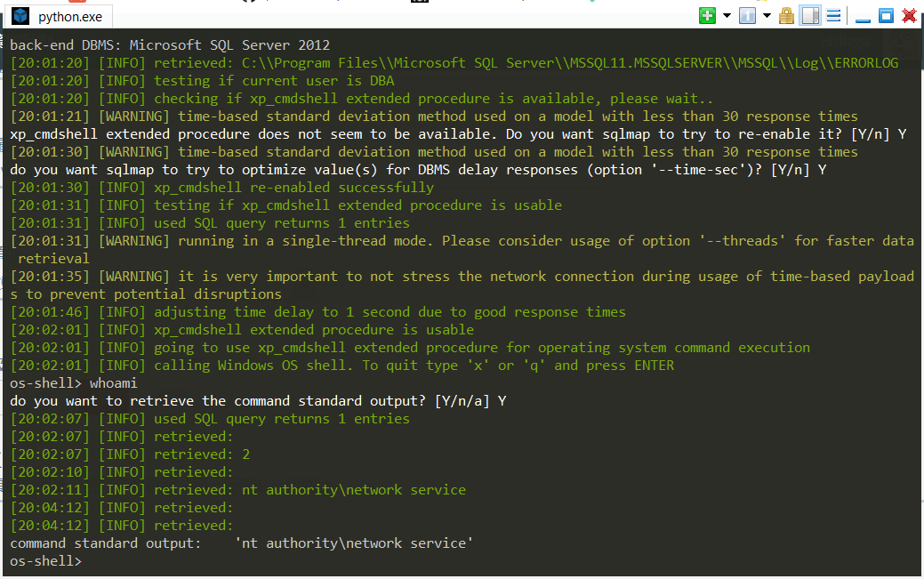Expand the console list dropdown arrow
The image size is (924, 579).
[x=767, y=16]
